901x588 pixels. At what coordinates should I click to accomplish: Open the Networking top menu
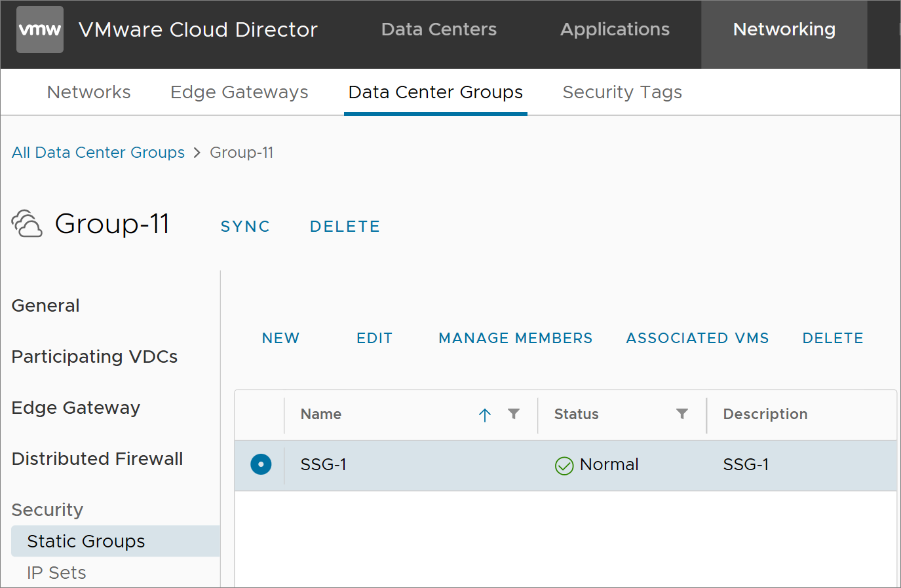[784, 29]
